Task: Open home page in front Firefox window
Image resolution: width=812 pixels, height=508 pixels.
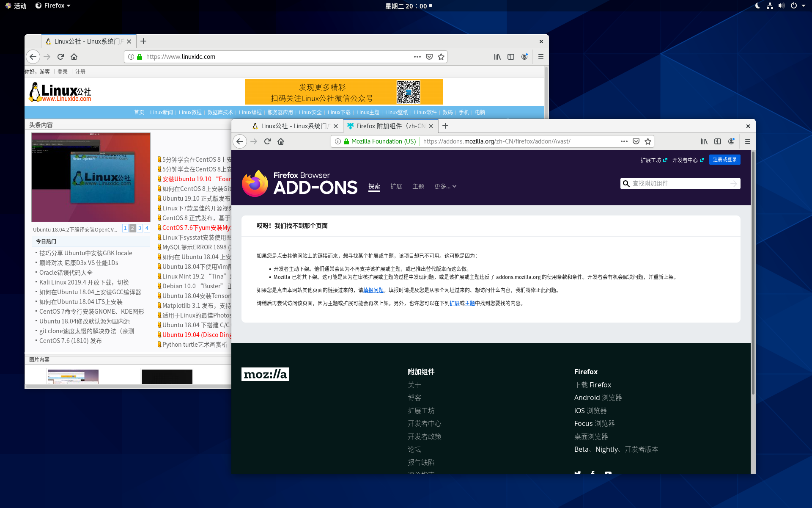Action: [x=281, y=141]
